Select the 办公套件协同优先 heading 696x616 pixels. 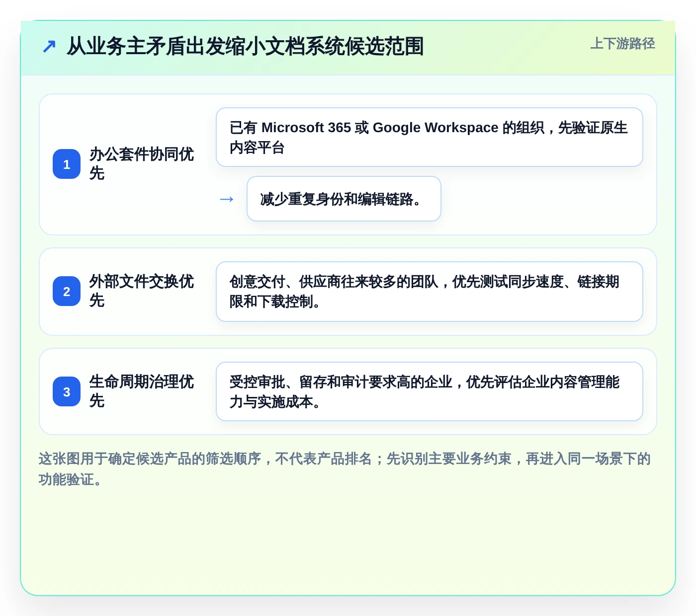[x=142, y=164]
